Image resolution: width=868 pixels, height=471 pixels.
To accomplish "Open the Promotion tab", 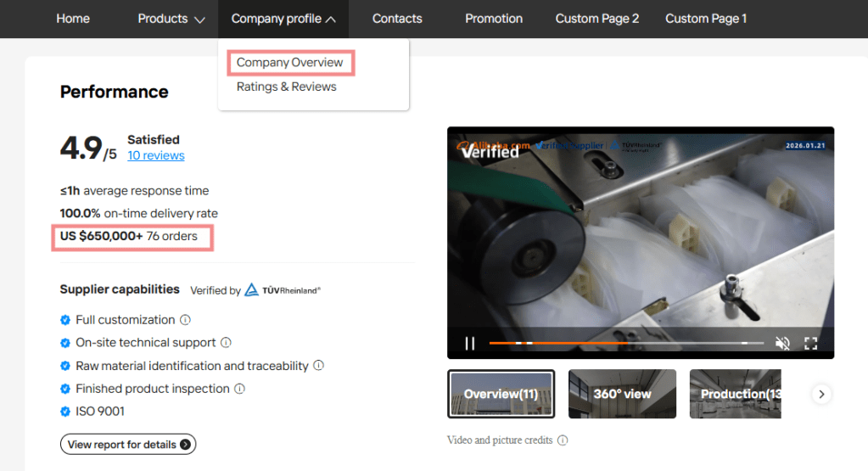I will 494,19.
